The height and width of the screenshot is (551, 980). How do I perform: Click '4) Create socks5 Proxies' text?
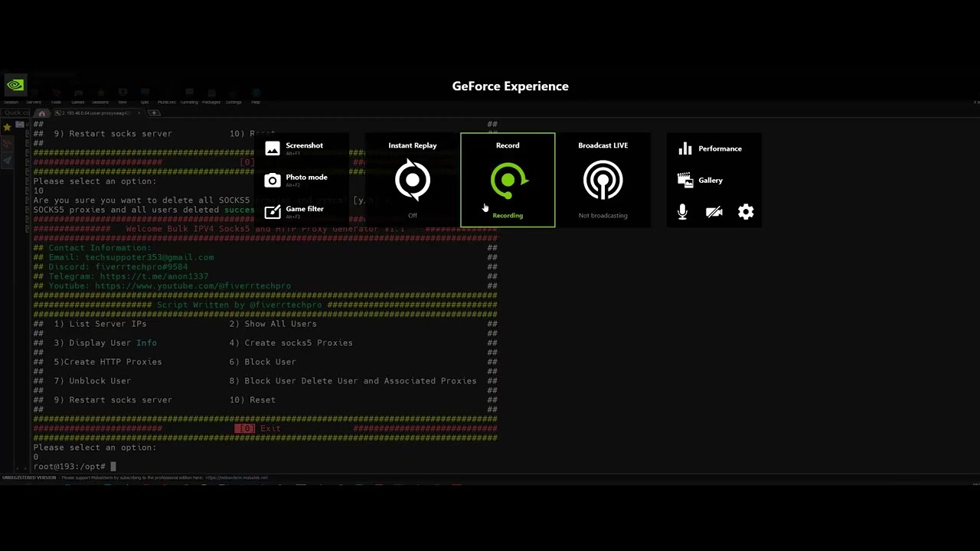pos(291,343)
